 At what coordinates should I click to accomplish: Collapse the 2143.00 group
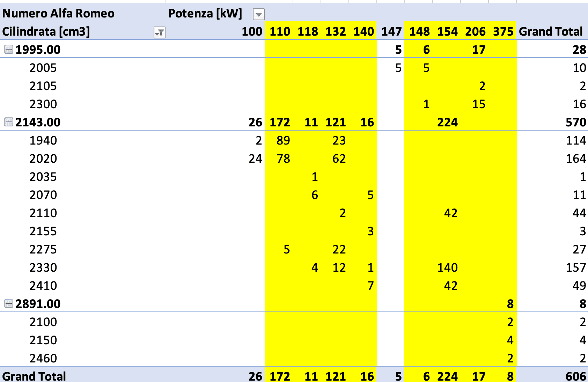coord(8,122)
